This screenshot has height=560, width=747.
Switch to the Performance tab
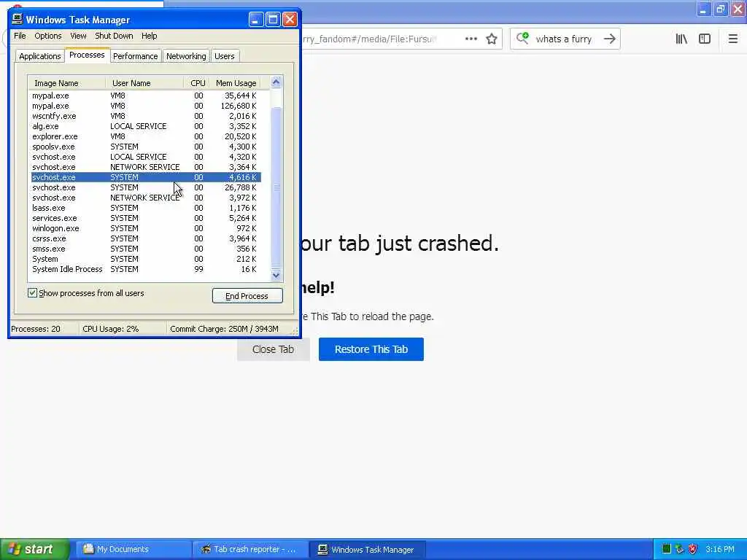click(135, 56)
